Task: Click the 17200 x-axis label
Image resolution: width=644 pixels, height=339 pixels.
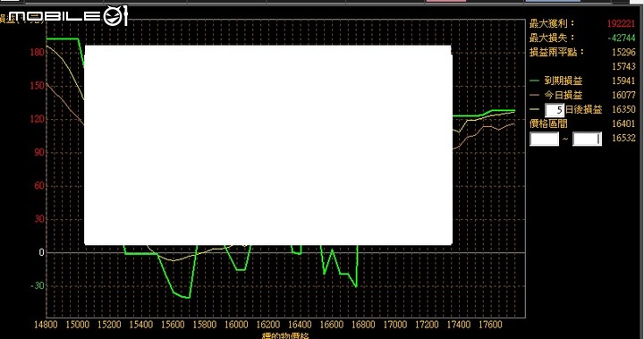Action: pyautogui.click(x=427, y=325)
